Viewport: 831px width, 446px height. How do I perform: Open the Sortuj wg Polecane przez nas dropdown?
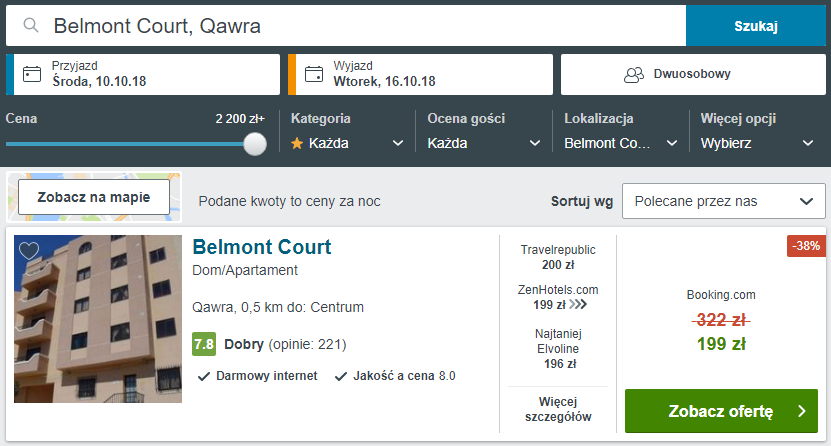[723, 201]
